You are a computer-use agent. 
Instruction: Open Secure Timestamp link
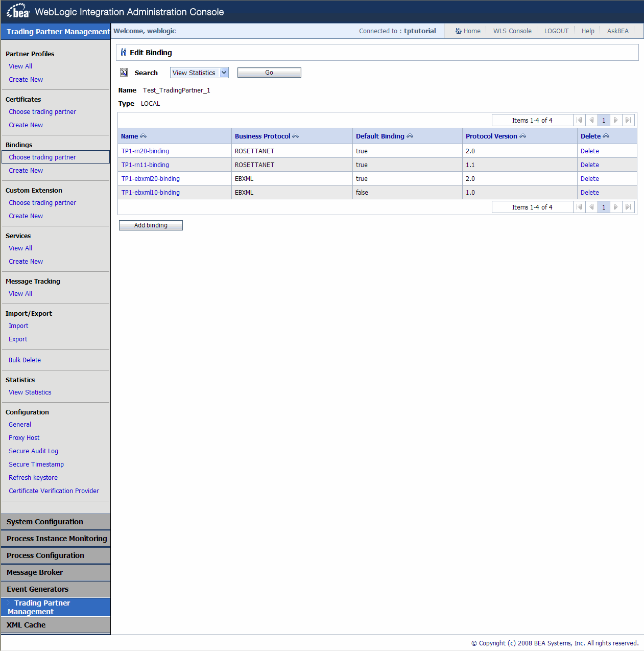(x=36, y=464)
